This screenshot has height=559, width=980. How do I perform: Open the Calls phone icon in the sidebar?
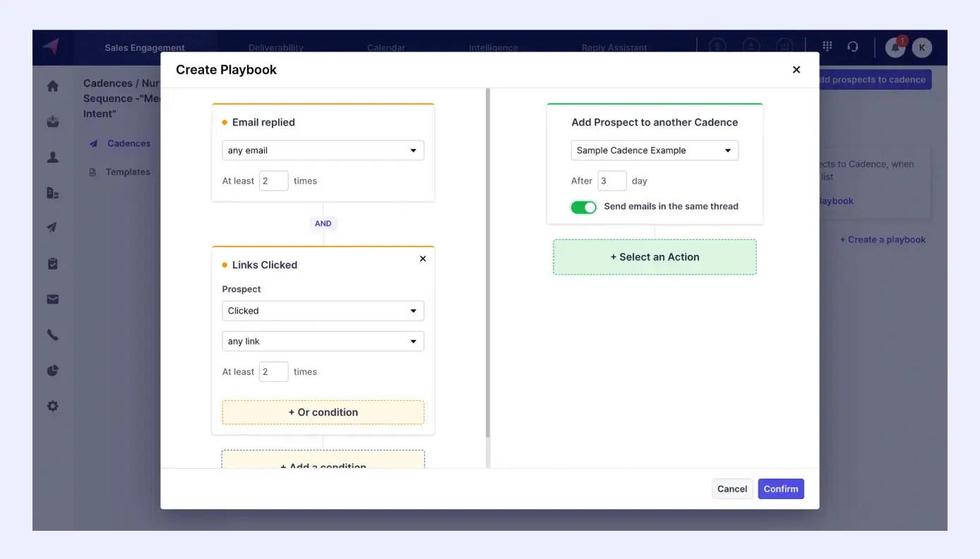tap(52, 334)
